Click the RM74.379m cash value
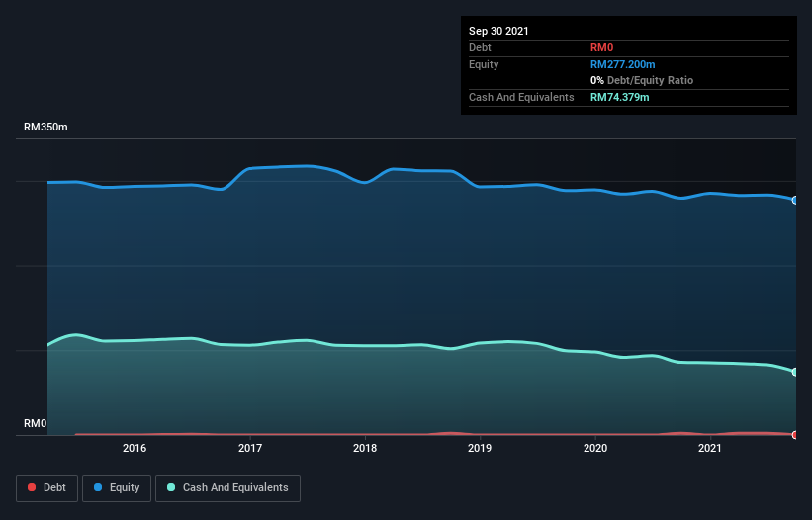Image resolution: width=812 pixels, height=520 pixels. pyautogui.click(x=619, y=97)
